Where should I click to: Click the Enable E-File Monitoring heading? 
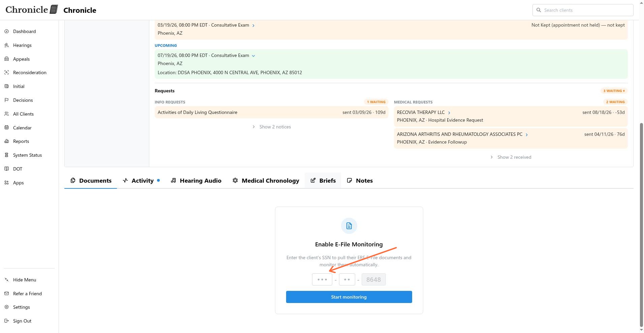click(349, 244)
